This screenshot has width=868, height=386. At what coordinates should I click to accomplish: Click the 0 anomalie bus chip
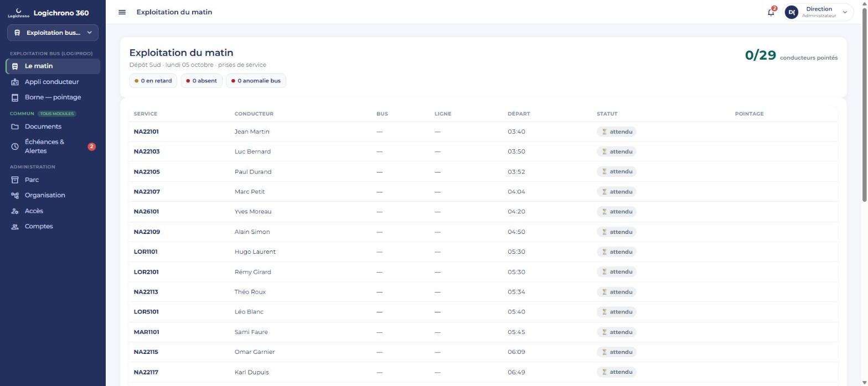256,81
